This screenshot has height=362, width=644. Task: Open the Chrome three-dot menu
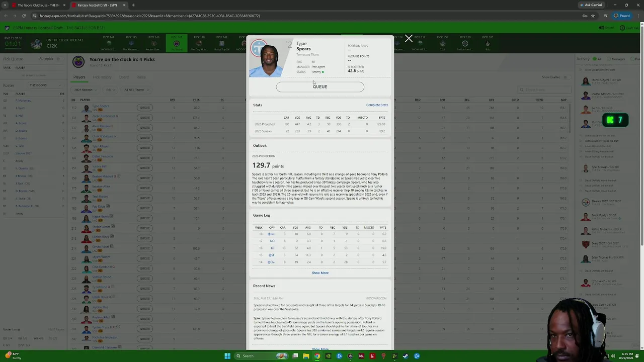[638, 16]
